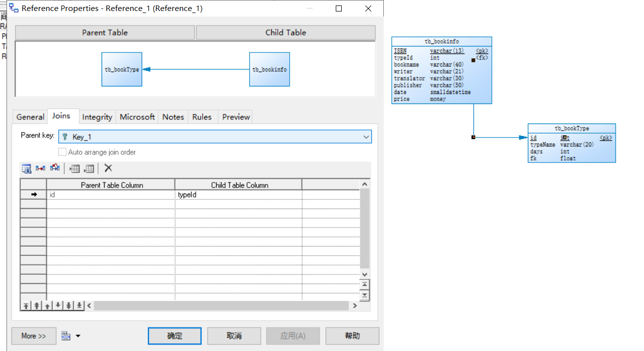The height and width of the screenshot is (351, 644).
Task: Expand dialog with More >> button
Action: click(x=34, y=336)
